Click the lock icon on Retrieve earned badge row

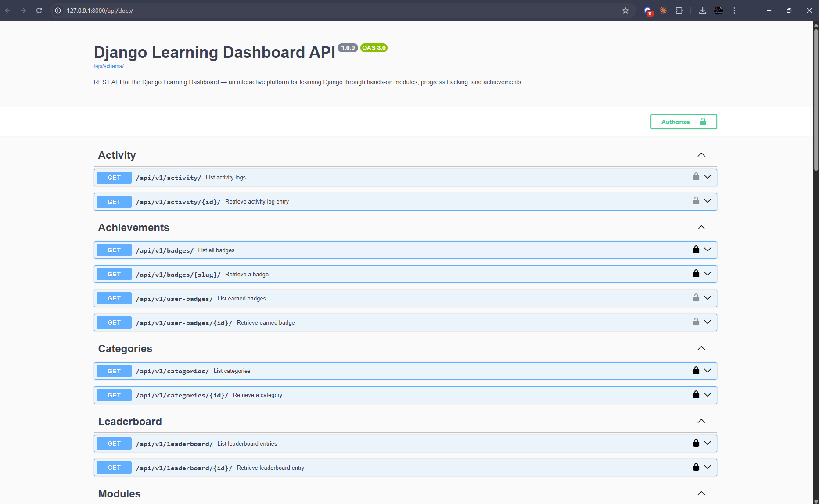[696, 322]
